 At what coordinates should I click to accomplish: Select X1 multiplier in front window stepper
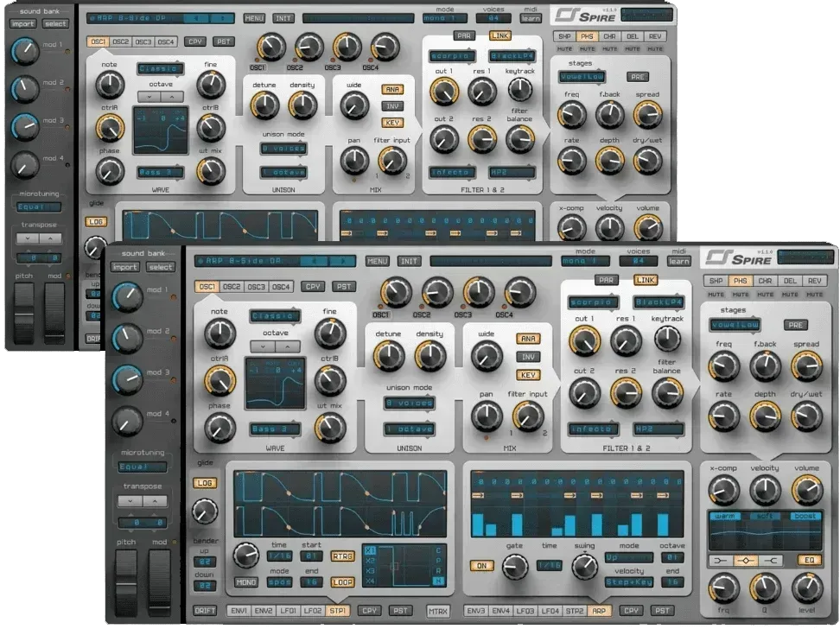370,550
